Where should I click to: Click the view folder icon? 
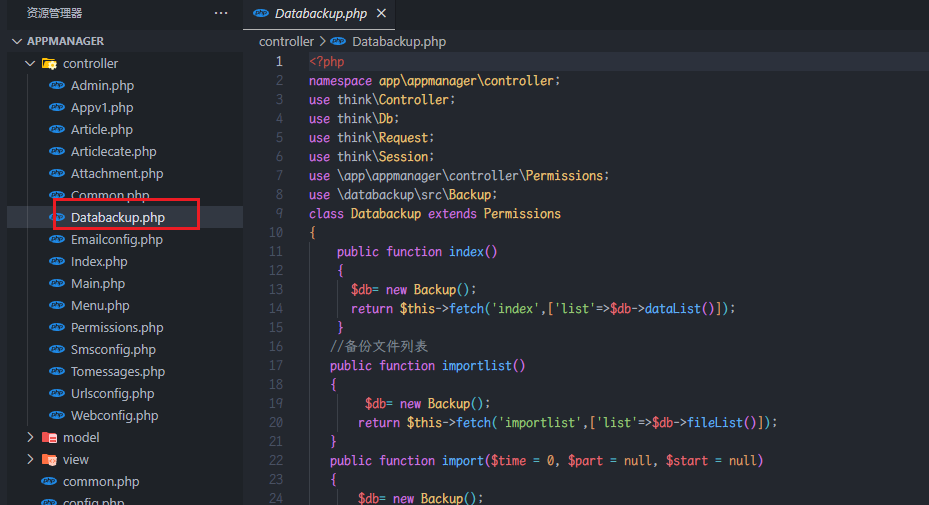tap(49, 459)
